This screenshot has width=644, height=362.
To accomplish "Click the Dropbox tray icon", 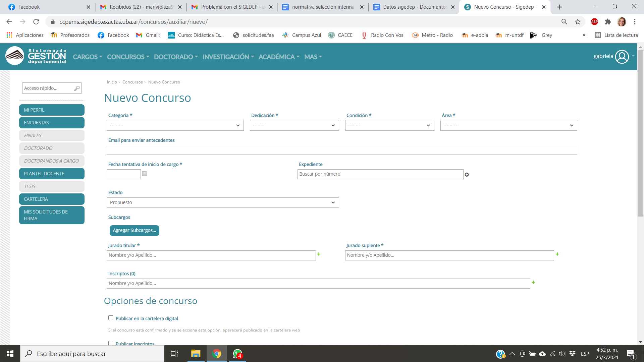I will tap(573, 354).
